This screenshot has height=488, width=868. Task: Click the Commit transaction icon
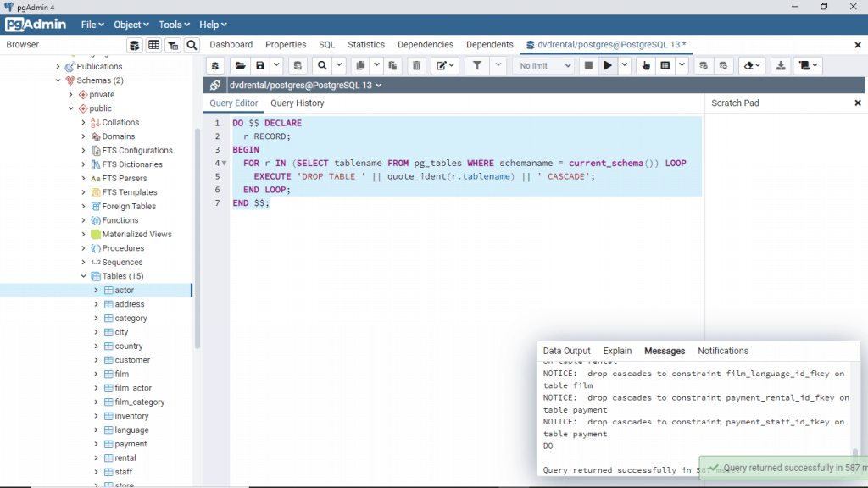pyautogui.click(x=704, y=66)
